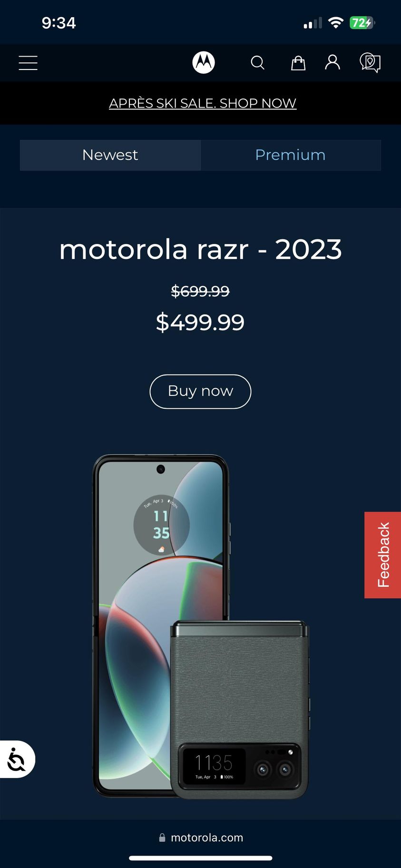401x868 pixels.
Task: Open the search magnifier icon
Action: [257, 63]
